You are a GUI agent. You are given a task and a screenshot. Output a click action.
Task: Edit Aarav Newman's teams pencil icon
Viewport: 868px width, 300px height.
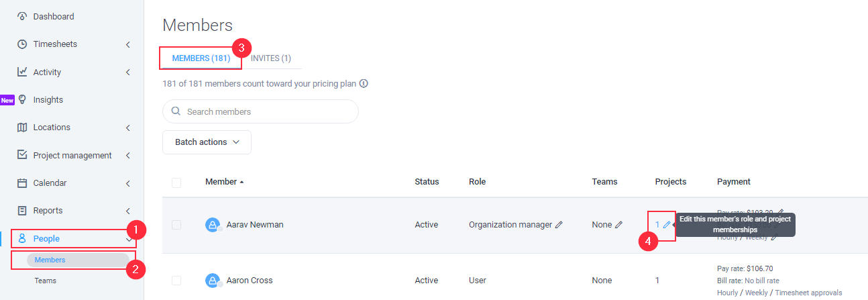coord(618,225)
